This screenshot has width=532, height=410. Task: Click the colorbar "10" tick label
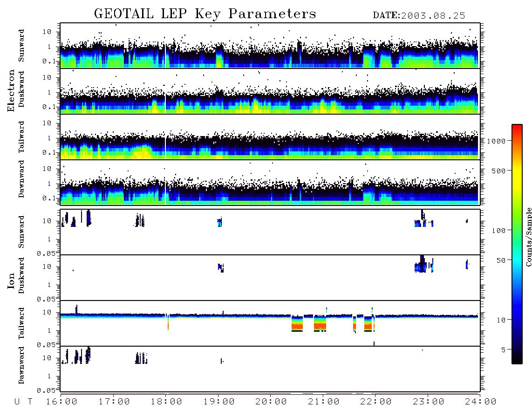[x=501, y=320]
